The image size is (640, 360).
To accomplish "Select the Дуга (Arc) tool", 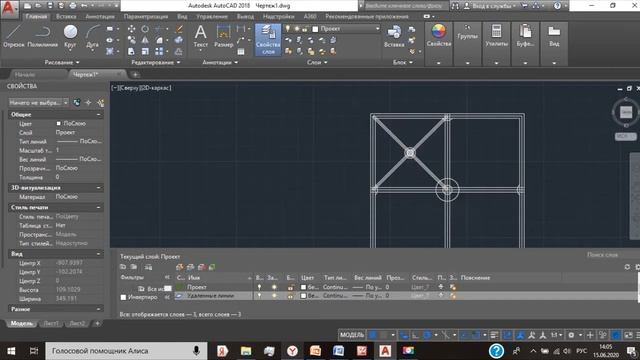I will 93,36.
